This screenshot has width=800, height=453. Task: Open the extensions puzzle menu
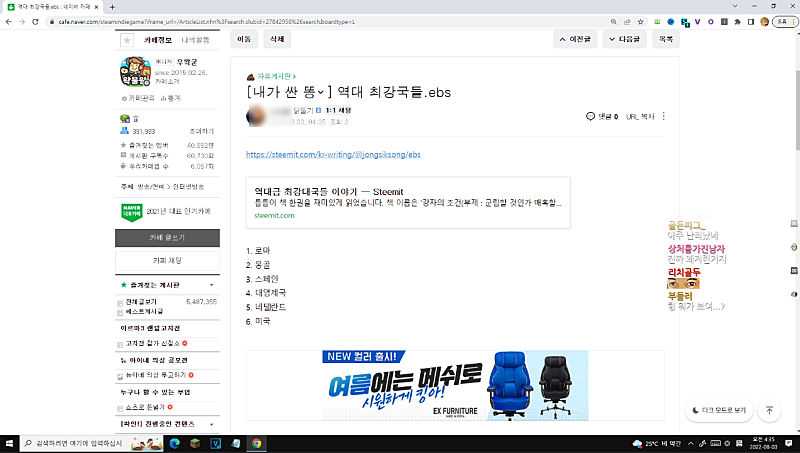[737, 22]
